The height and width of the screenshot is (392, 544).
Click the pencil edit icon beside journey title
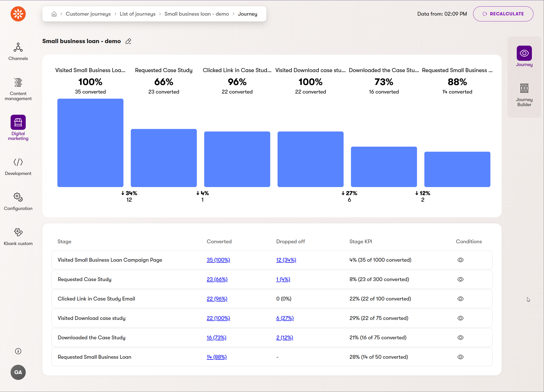[x=128, y=41]
